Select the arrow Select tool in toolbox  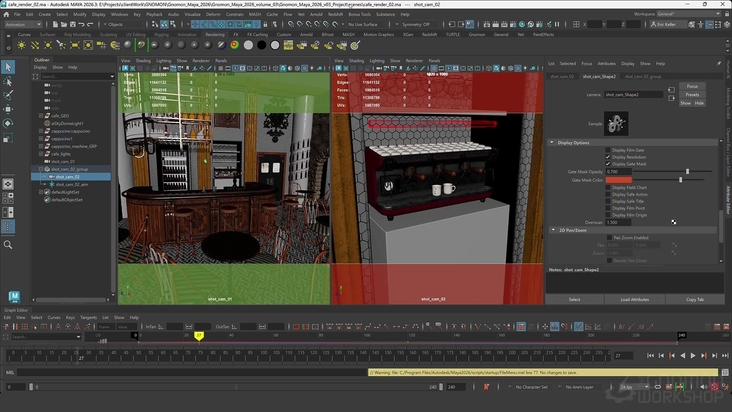[x=9, y=67]
